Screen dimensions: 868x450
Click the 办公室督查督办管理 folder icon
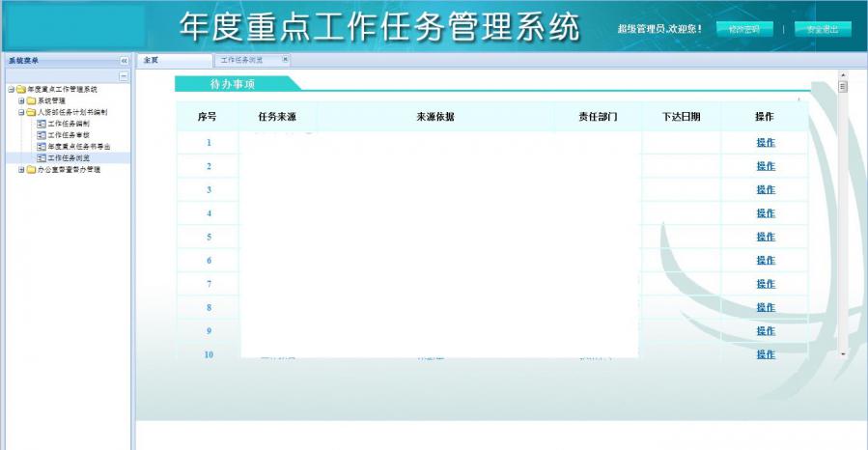coord(31,170)
